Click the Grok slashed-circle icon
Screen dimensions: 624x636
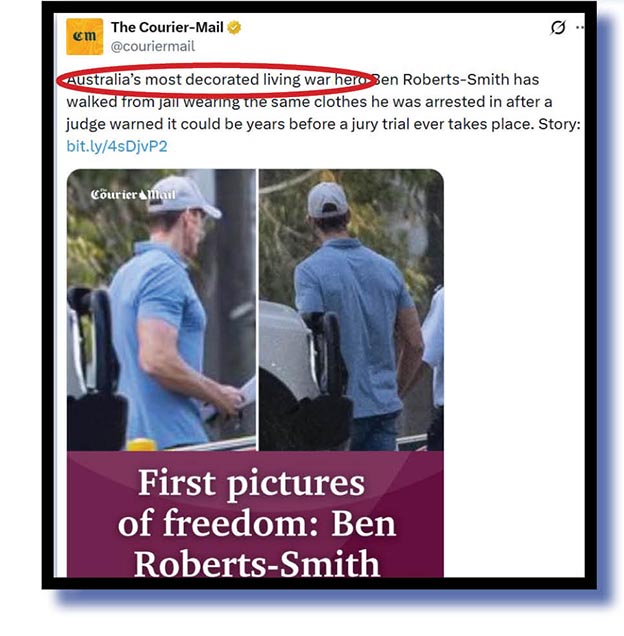(x=558, y=28)
